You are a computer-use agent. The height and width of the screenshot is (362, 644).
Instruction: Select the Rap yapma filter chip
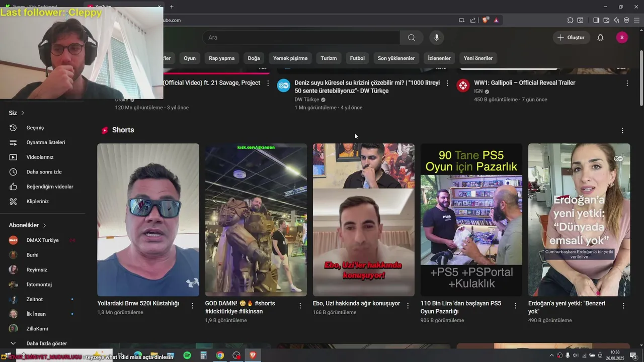(x=222, y=58)
